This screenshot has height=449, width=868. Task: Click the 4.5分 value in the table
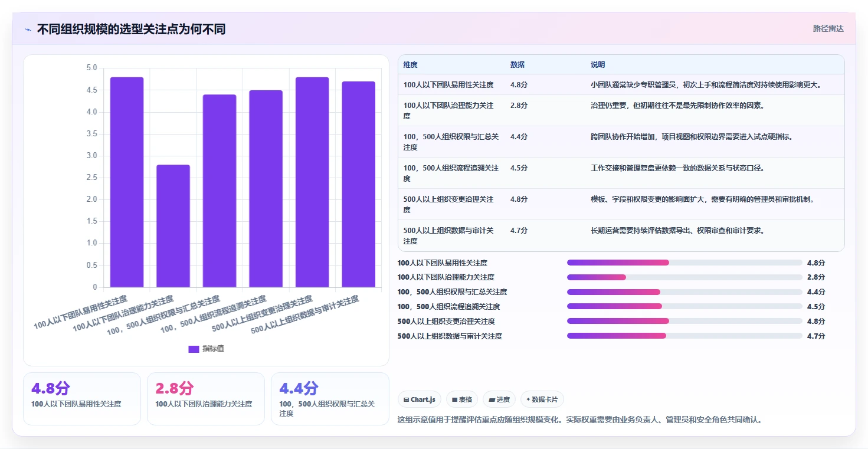(519, 168)
